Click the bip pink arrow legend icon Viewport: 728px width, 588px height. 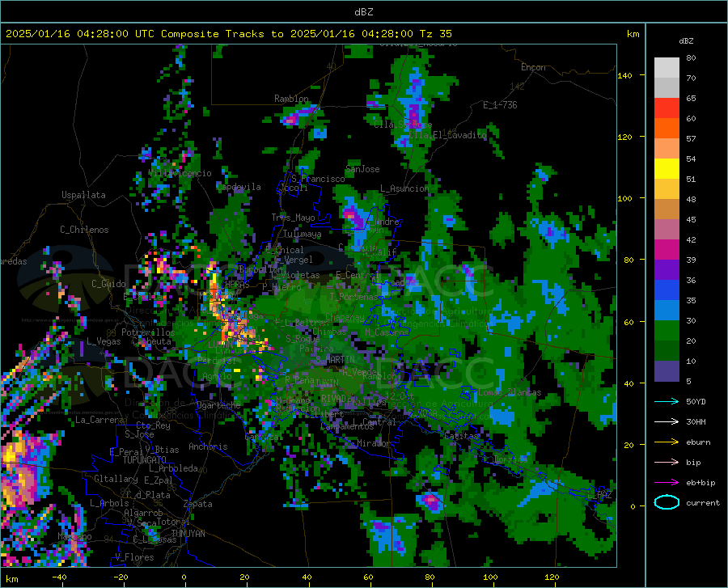667,463
